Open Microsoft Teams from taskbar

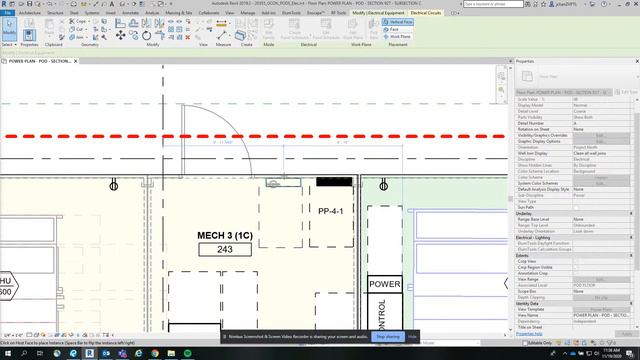coord(122,353)
